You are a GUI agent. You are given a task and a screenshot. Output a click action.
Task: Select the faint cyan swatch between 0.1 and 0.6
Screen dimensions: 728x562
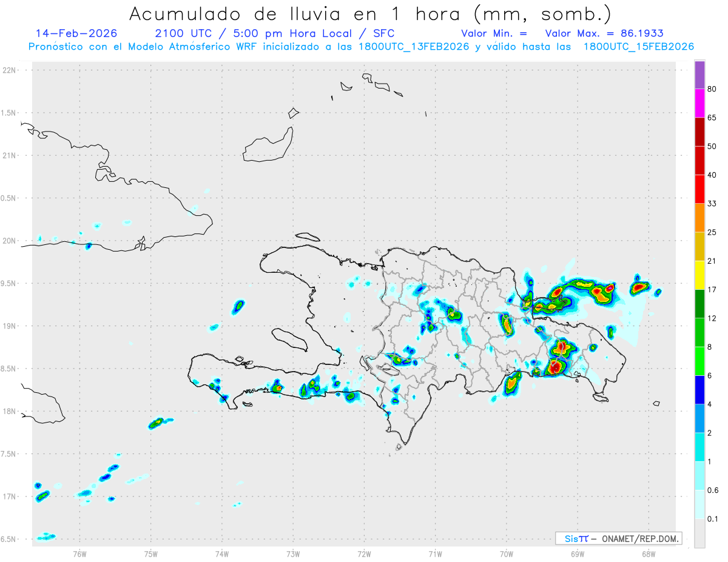click(x=699, y=504)
